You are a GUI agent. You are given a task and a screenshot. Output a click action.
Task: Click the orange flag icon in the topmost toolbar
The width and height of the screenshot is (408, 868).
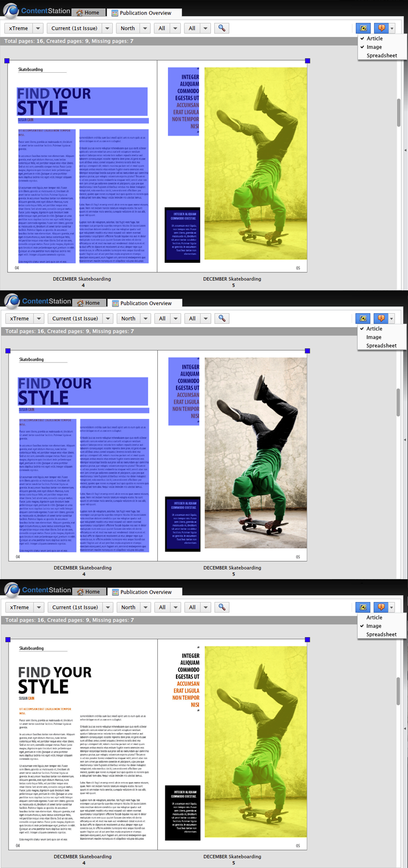point(381,28)
